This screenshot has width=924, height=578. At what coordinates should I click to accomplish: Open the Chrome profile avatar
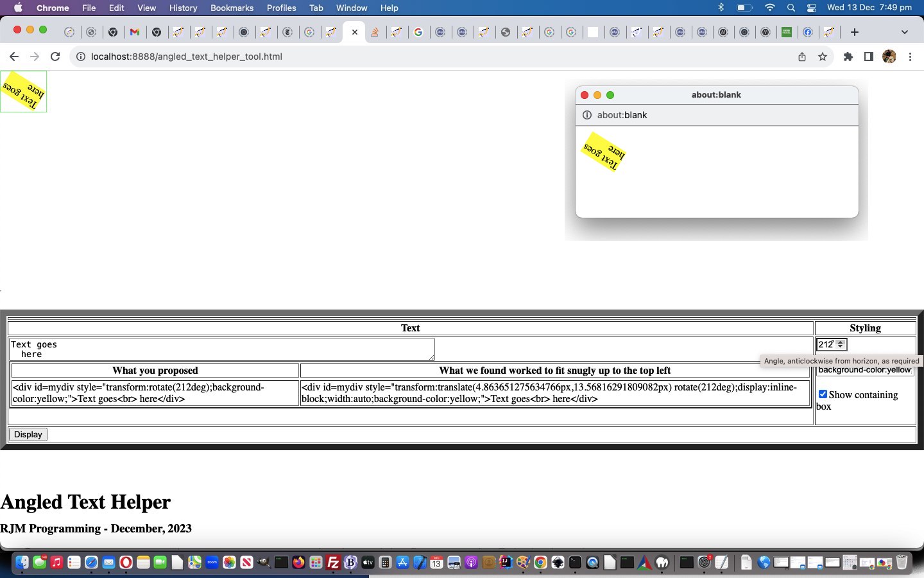tap(889, 57)
